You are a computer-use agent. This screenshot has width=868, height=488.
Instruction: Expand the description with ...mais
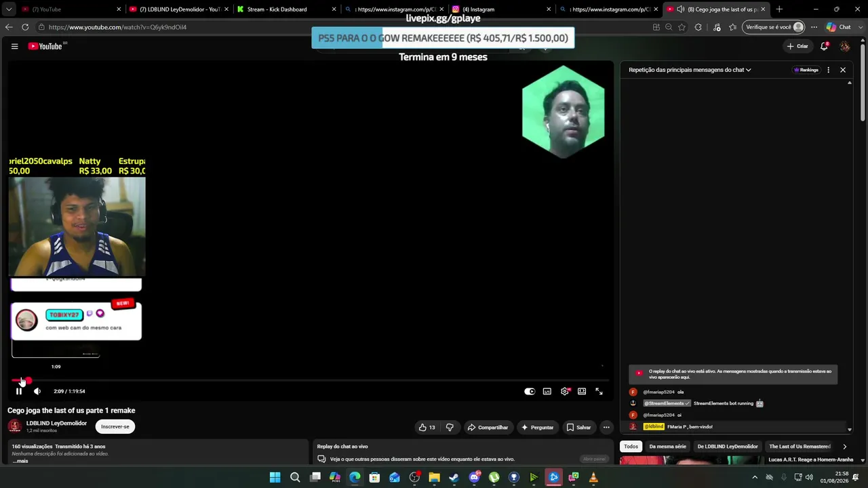tap(20, 461)
